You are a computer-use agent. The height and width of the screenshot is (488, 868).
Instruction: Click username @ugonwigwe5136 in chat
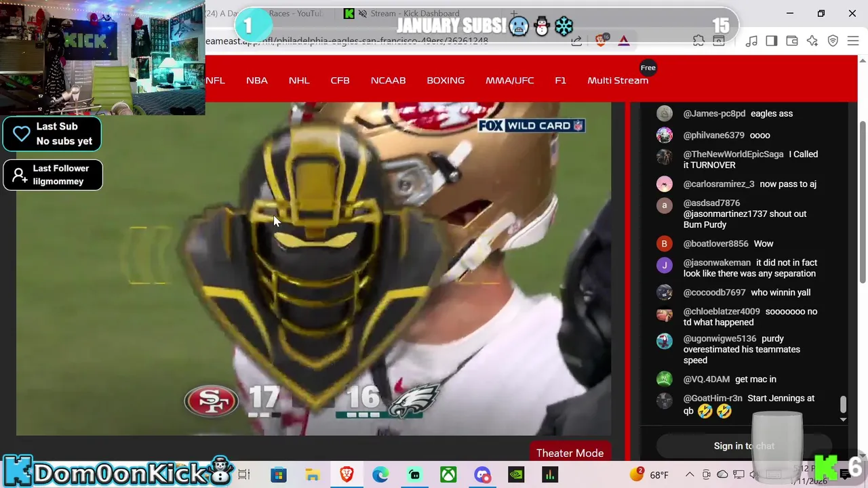coord(719,338)
